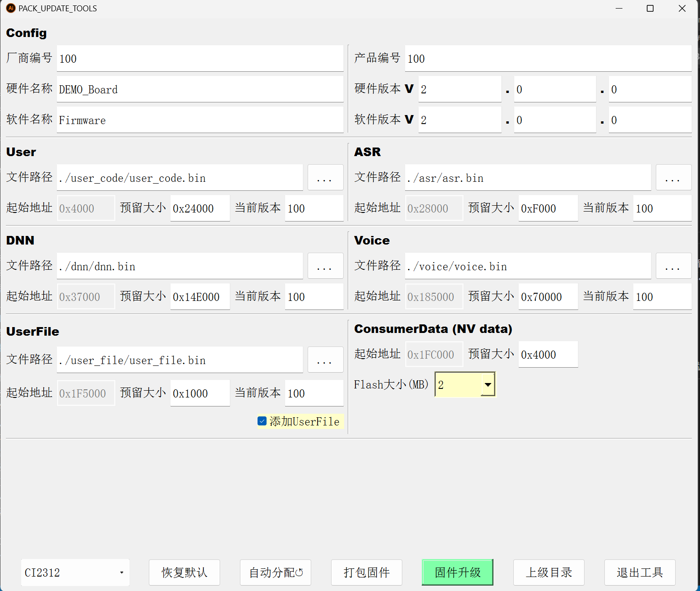Click the AI app logo in title bar
This screenshot has height=591, width=700.
[x=10, y=8]
